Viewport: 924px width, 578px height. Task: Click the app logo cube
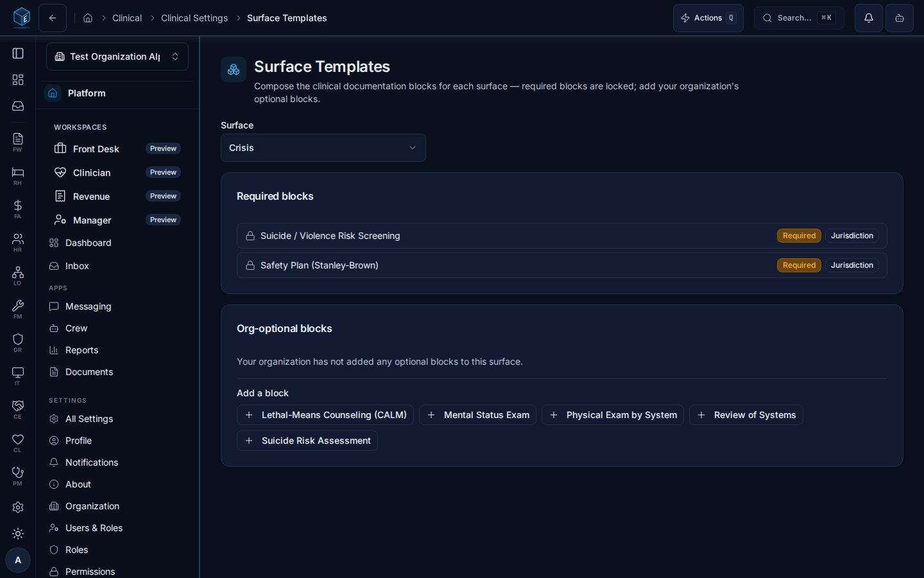[22, 17]
